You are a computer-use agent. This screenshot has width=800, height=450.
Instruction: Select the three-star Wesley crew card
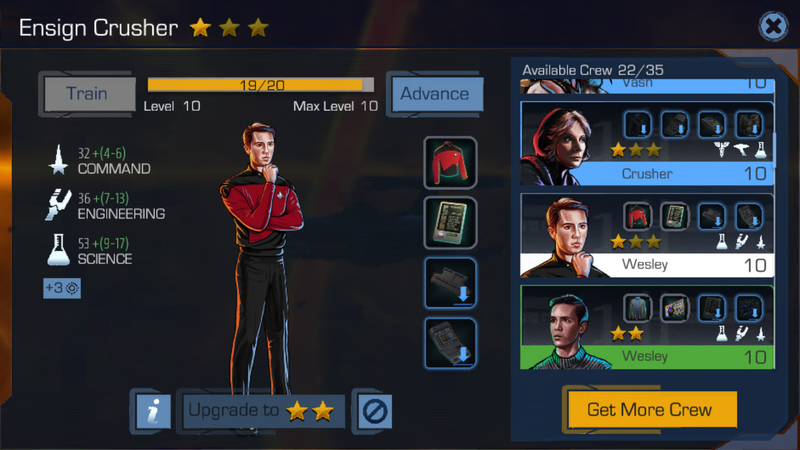point(647,235)
